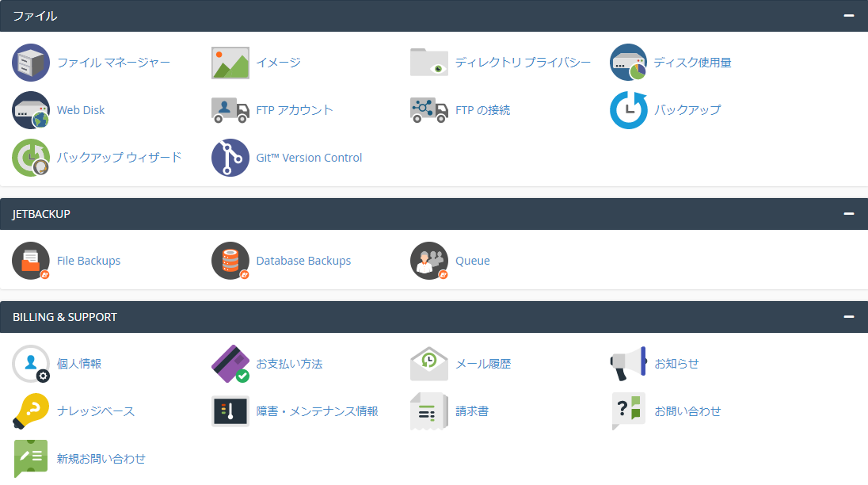Follow the 個人情報 link
Image resolution: width=868 pixels, height=485 pixels.
79,364
